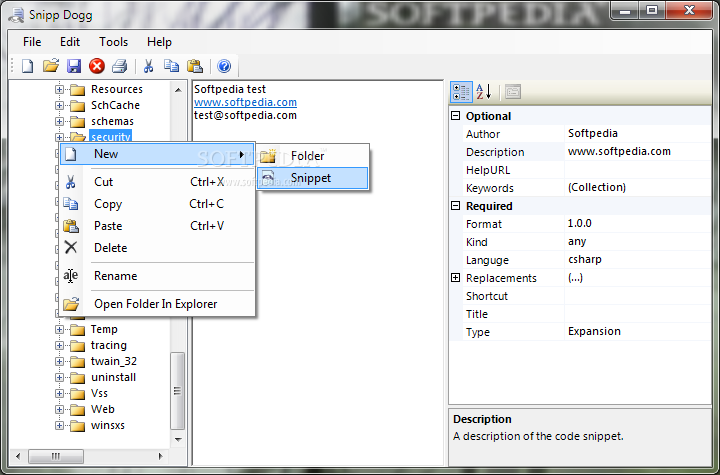
Task: Choose Open Folder In Explorer
Action: (x=157, y=304)
